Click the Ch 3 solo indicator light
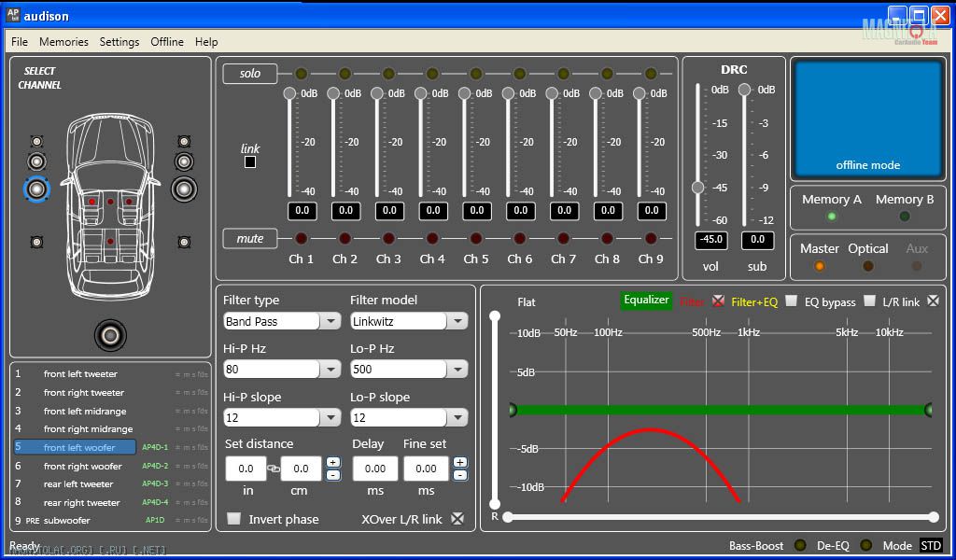956x560 pixels. [x=388, y=74]
